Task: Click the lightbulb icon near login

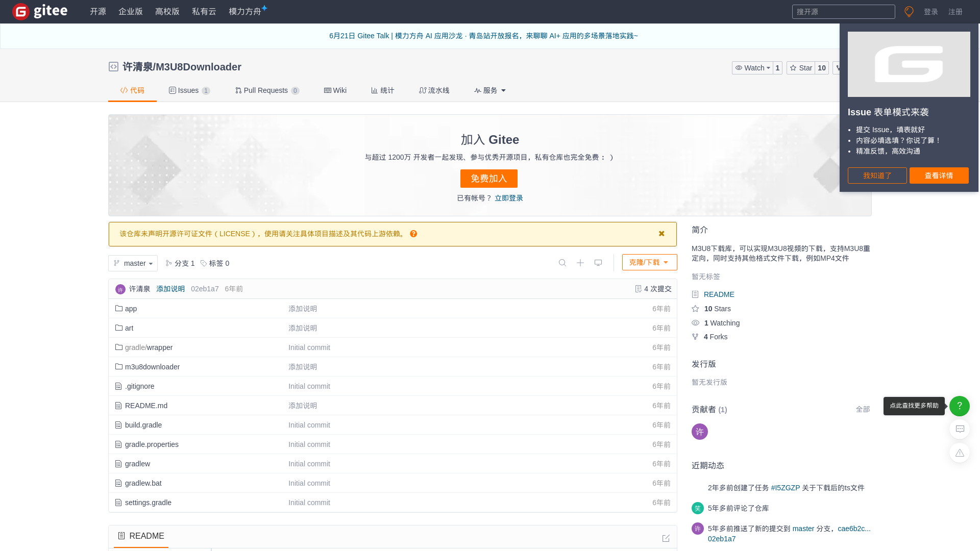Action: (x=909, y=12)
